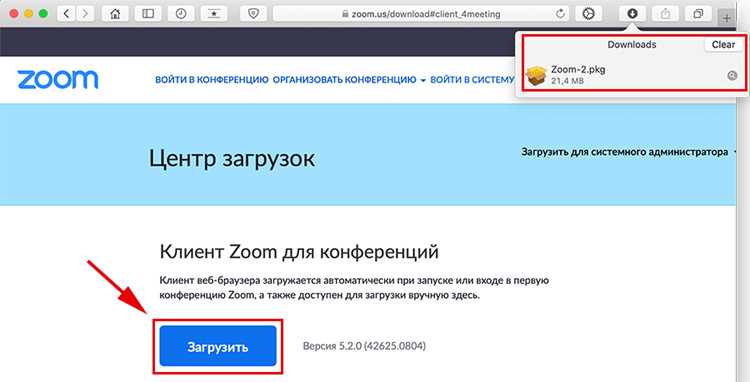Image resolution: width=750 pixels, height=382 pixels.
Task: Open the history clock icon
Action: tap(181, 14)
